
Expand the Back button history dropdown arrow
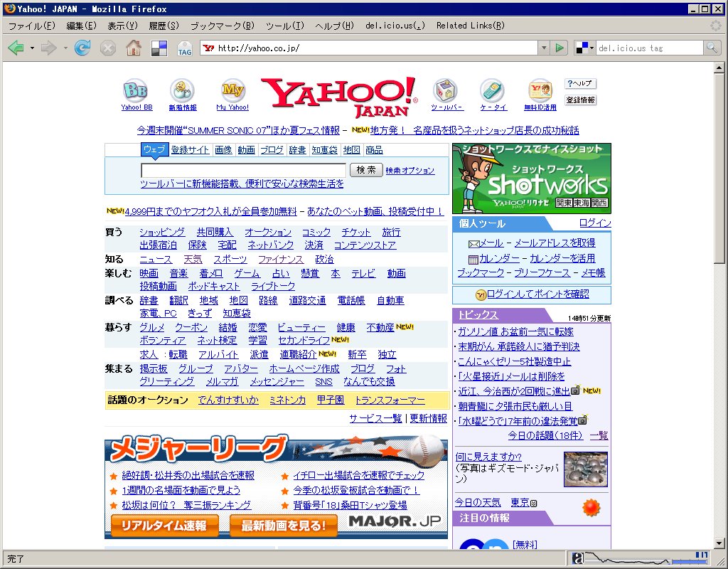(x=32, y=48)
